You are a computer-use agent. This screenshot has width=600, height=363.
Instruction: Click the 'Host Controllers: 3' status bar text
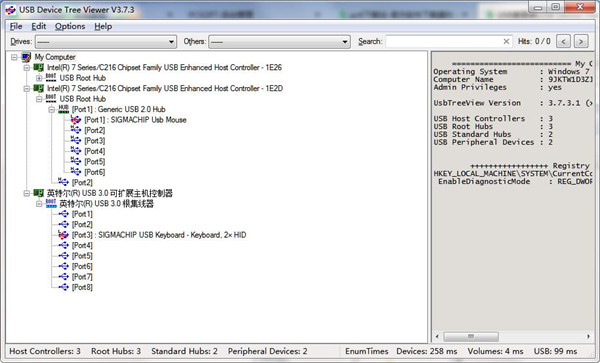(x=45, y=351)
